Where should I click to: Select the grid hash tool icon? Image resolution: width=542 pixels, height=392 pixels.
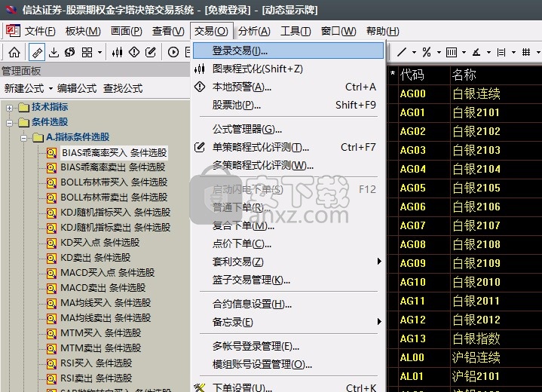[x=526, y=52]
